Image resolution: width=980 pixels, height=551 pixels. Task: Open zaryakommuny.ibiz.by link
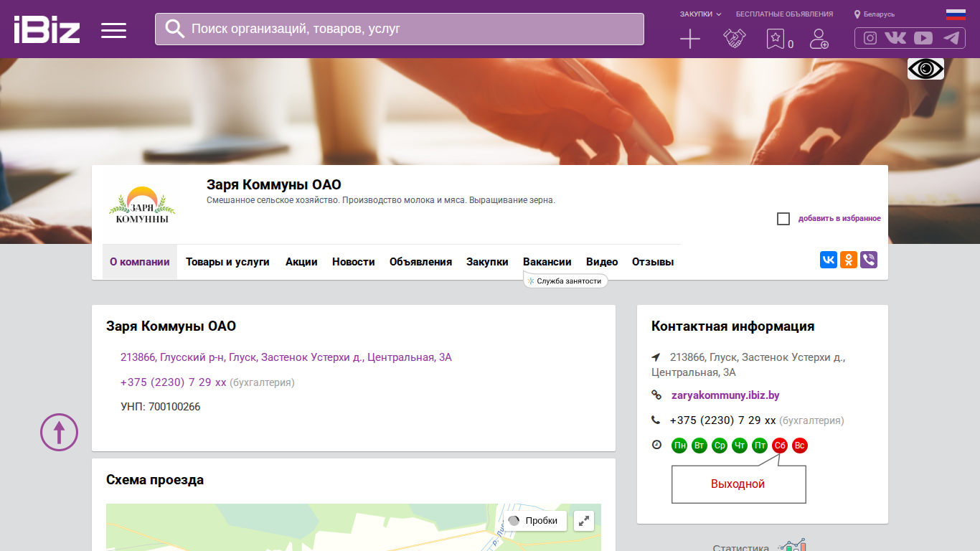[725, 395]
